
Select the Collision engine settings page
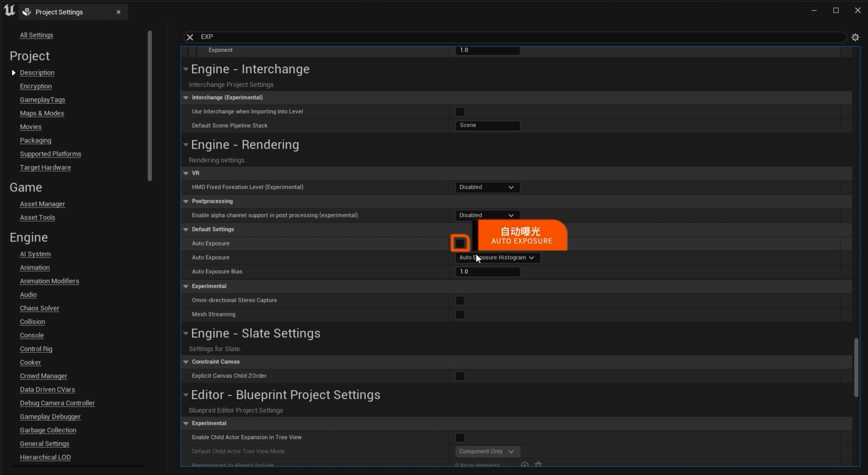[x=32, y=322]
